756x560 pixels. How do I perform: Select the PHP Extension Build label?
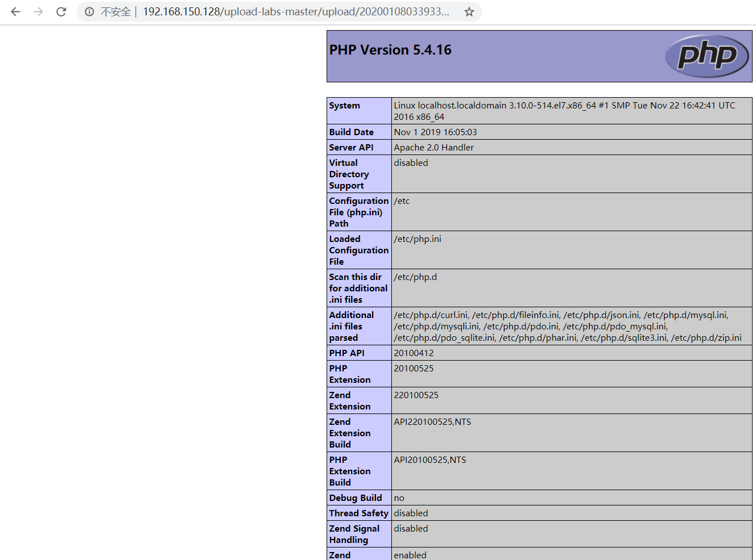350,471
